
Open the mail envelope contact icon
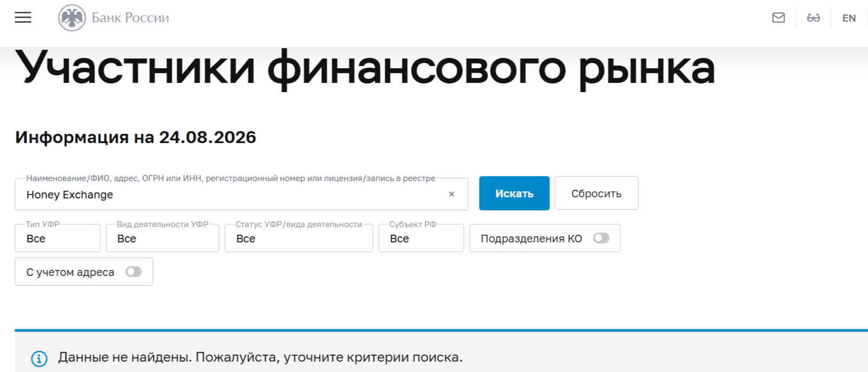pyautogui.click(x=779, y=18)
